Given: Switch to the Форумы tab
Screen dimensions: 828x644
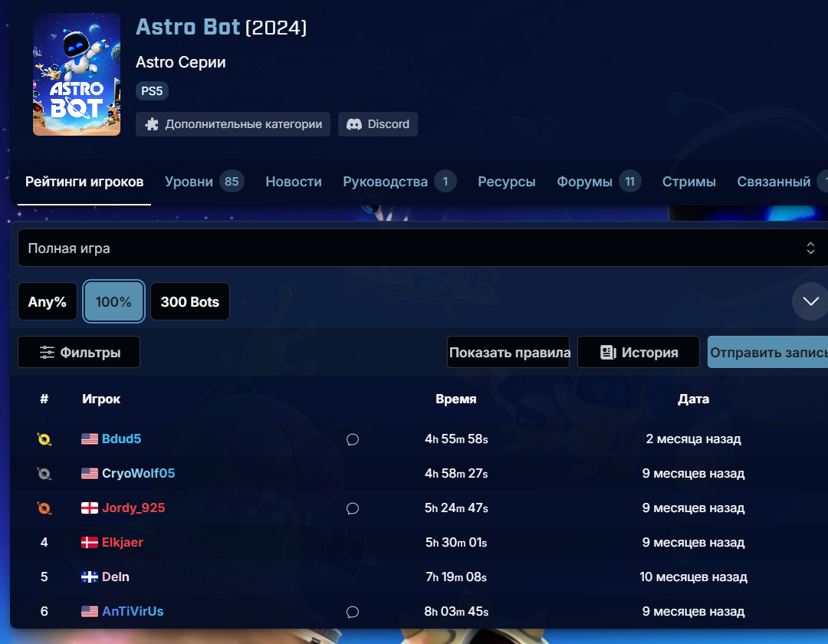Looking at the screenshot, I should (599, 182).
